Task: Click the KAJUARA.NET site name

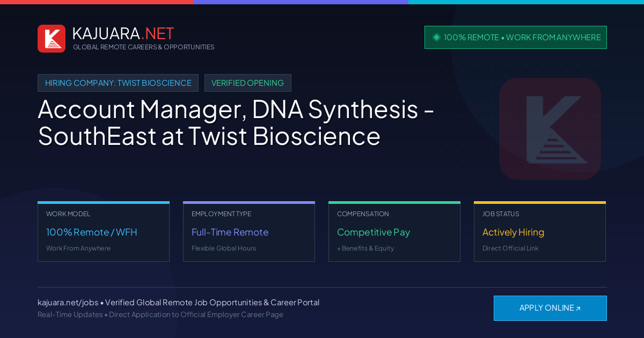Action: [x=123, y=33]
